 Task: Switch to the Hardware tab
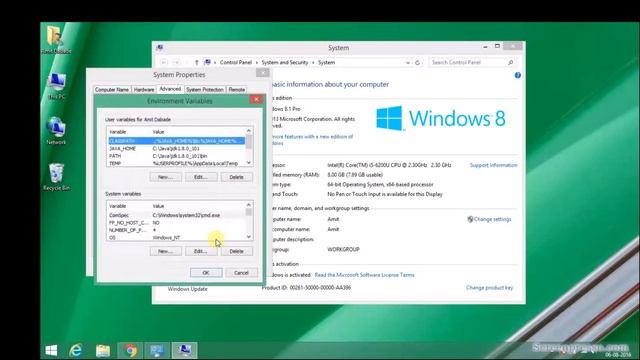point(144,89)
